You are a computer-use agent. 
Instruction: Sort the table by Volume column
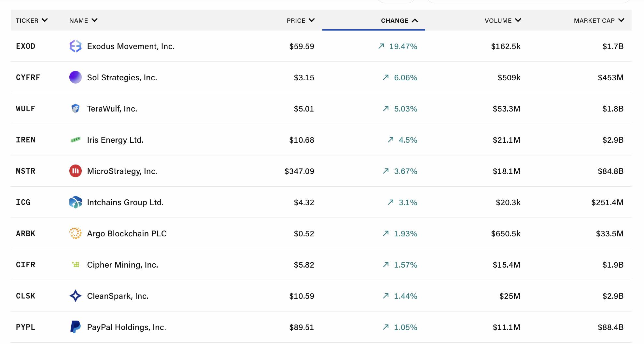click(x=503, y=20)
